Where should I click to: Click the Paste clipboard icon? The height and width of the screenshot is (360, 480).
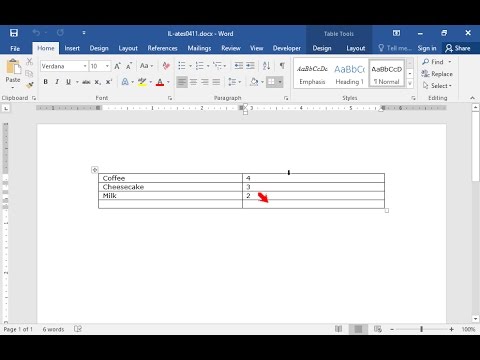pyautogui.click(x=13, y=67)
